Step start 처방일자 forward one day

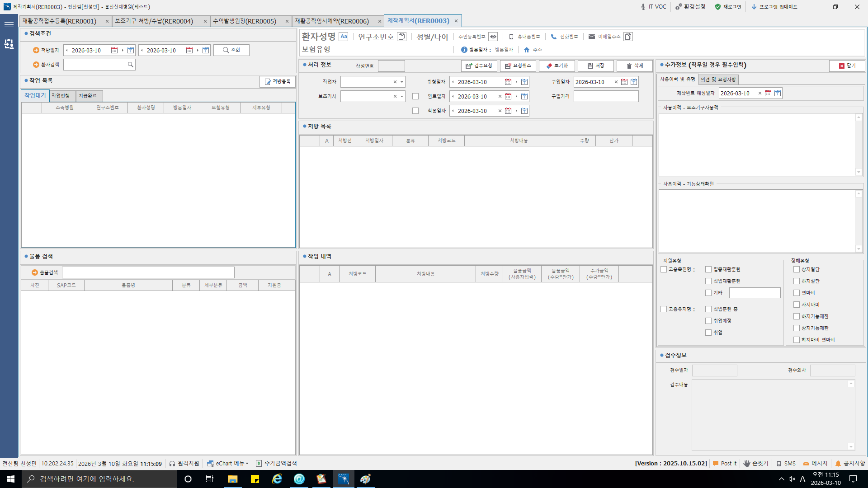click(x=123, y=50)
